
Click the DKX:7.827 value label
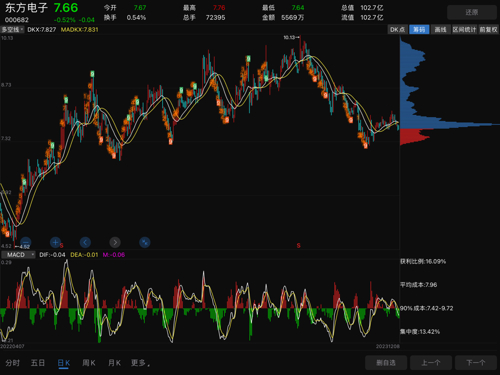(42, 30)
